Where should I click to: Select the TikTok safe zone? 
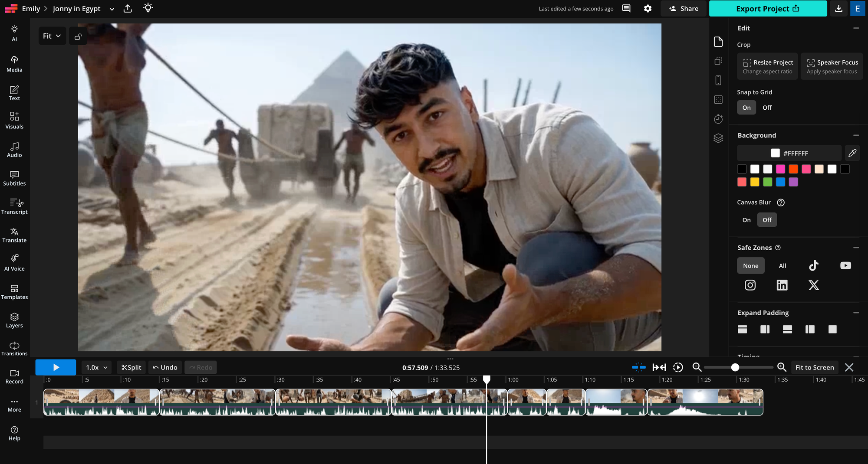tap(814, 265)
